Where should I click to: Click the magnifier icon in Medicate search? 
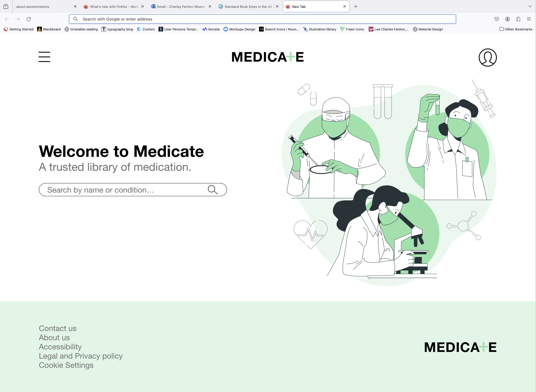[x=213, y=190]
